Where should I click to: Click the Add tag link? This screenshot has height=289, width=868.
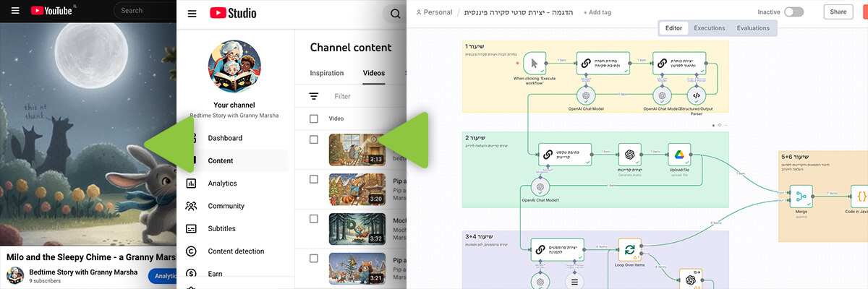point(597,12)
